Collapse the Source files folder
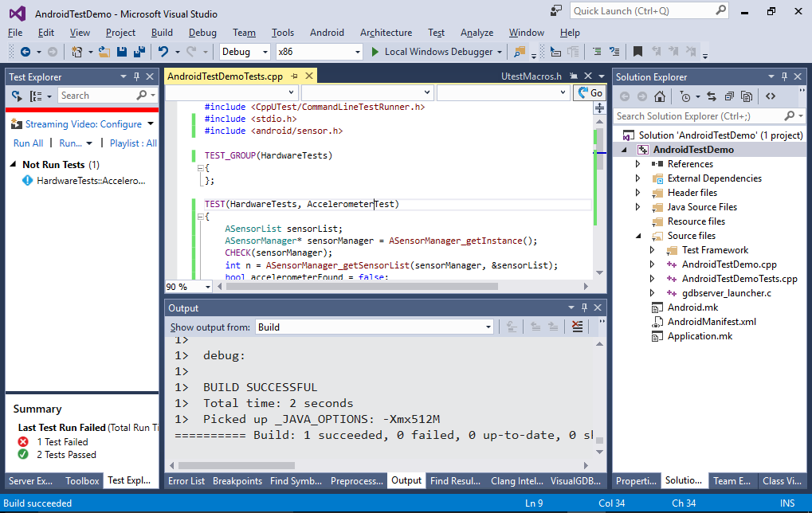Viewport: 812px width, 513px height. pos(638,236)
